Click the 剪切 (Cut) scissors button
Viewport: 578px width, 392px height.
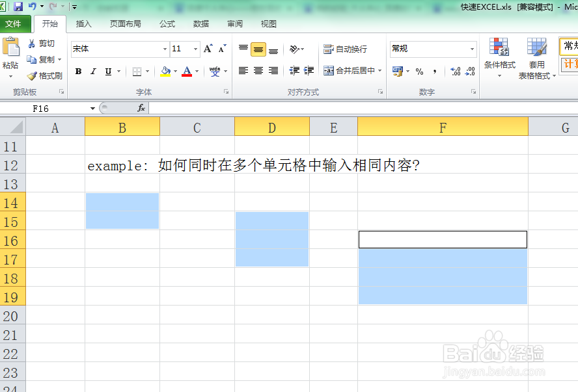41,44
